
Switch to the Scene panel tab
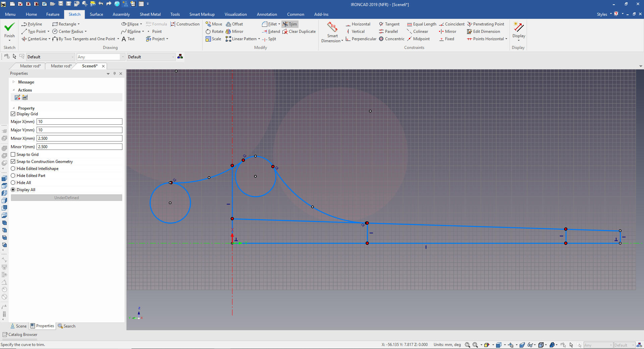point(18,326)
